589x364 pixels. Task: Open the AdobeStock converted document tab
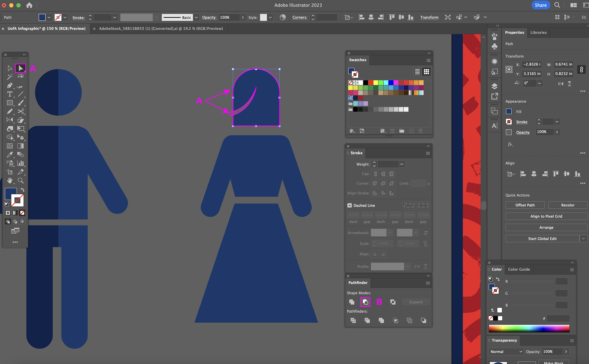161,28
